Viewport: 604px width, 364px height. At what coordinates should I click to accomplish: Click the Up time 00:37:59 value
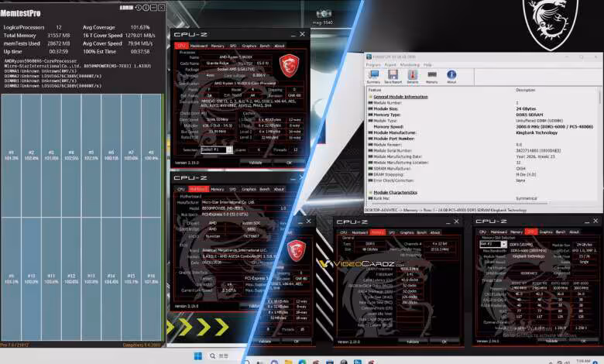click(x=59, y=51)
